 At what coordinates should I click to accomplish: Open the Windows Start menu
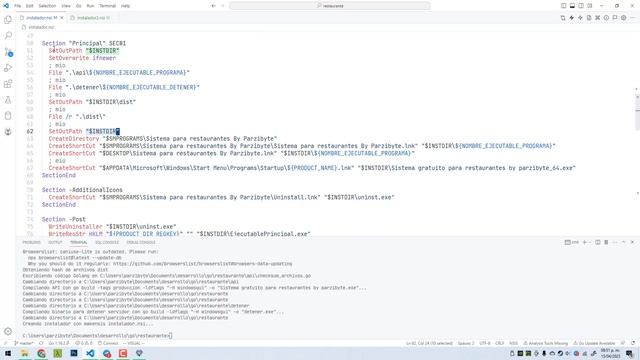coord(8,353)
